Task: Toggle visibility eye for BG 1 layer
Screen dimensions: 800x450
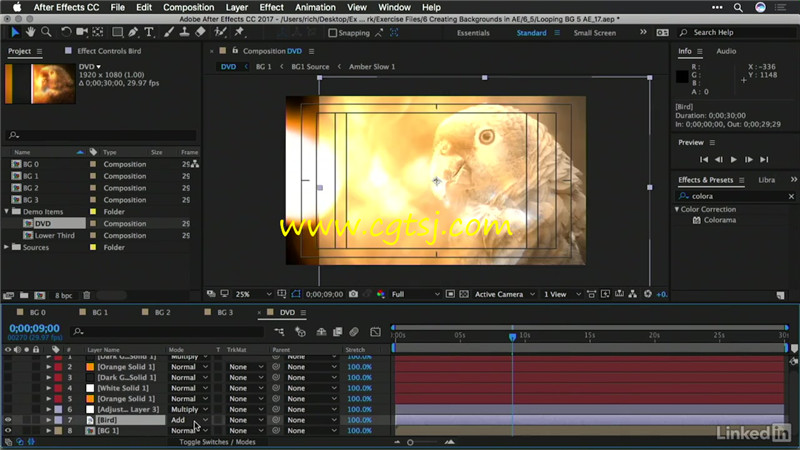Action: tap(8, 431)
